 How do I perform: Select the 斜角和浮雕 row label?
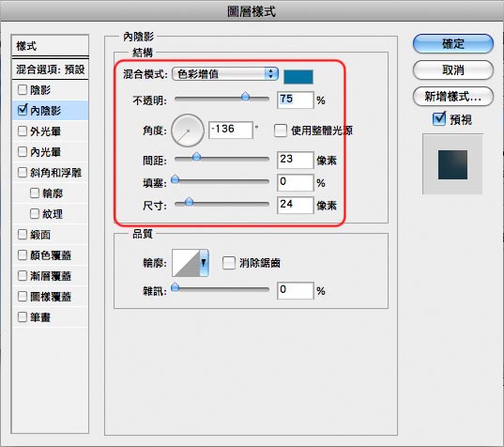55,173
